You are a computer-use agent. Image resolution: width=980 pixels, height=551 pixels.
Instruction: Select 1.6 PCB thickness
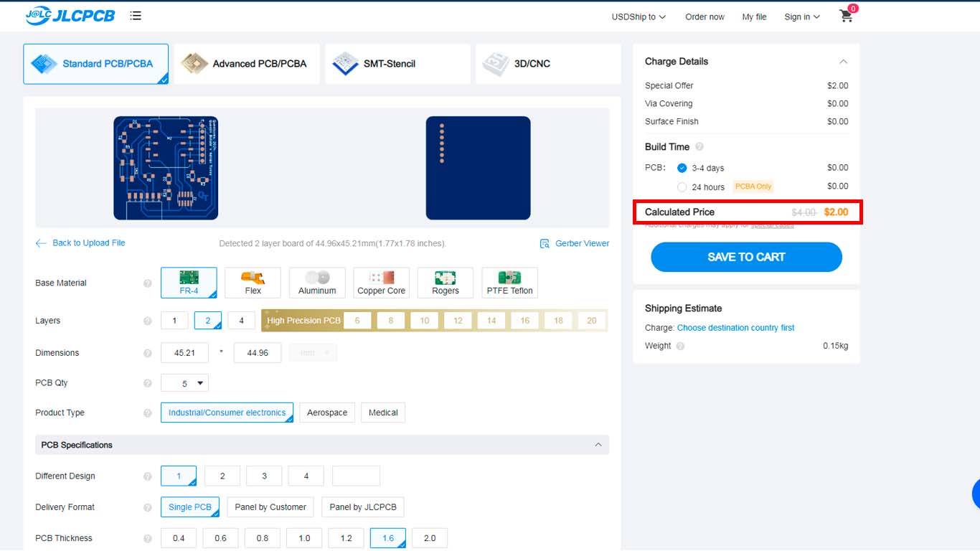[388, 538]
